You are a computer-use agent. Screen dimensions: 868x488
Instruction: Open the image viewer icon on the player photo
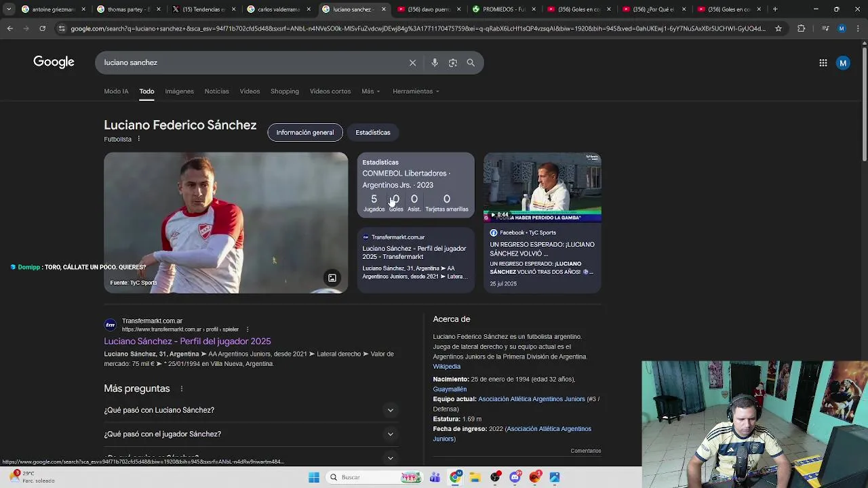tap(332, 278)
